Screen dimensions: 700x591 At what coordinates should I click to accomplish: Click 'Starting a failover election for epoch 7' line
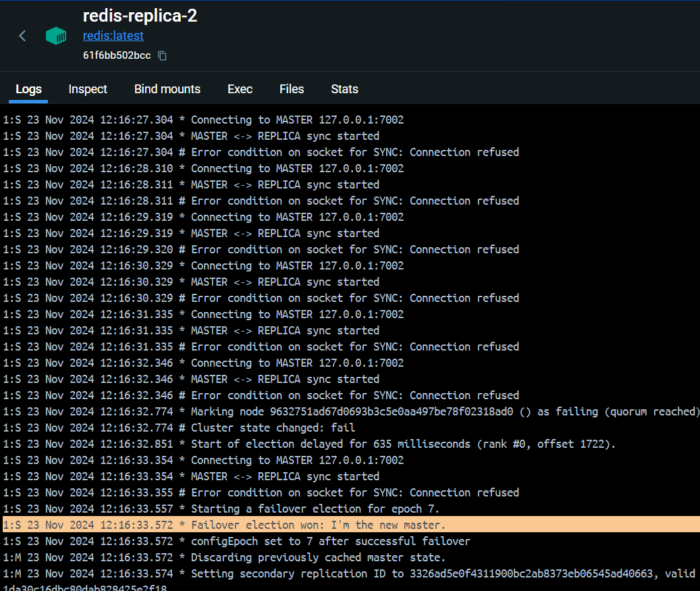221,509
